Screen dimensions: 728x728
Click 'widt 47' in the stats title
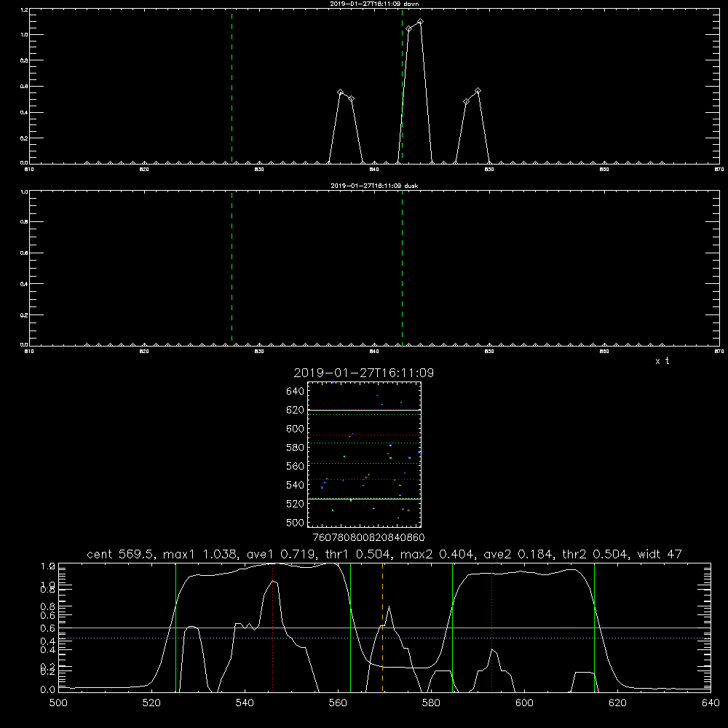pyautogui.click(x=660, y=554)
